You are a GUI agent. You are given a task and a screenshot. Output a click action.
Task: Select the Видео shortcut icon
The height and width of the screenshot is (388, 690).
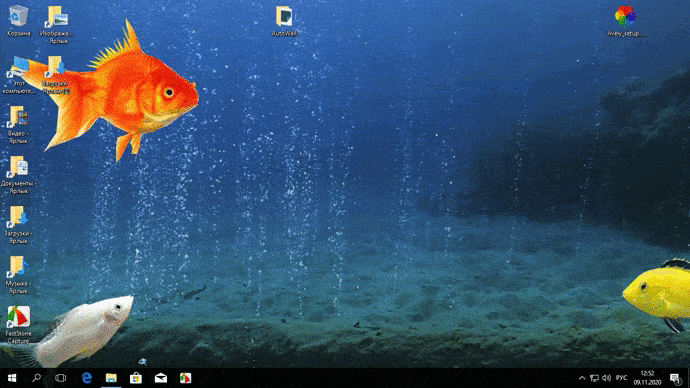tap(18, 125)
